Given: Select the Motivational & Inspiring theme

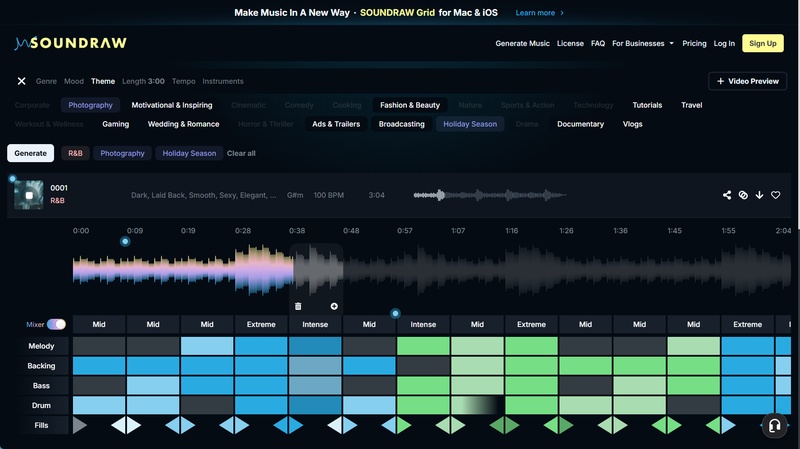Looking at the screenshot, I should (171, 105).
